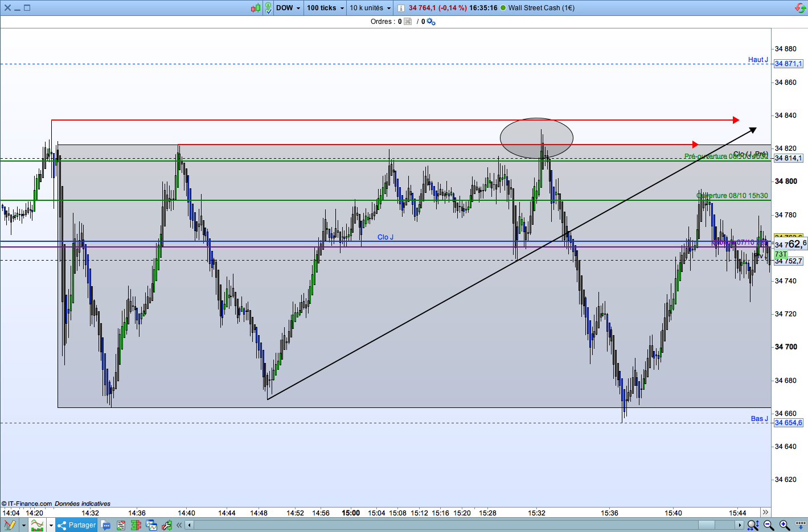The image size is (808, 532).
Task: Click the 34 654,6 price tag
Action: [788, 423]
